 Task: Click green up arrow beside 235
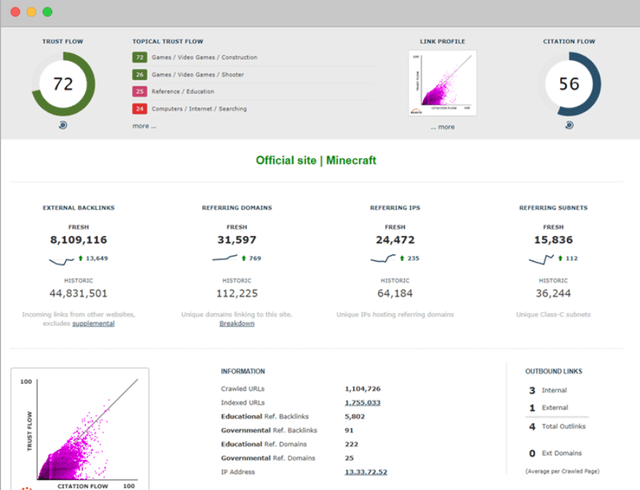[402, 258]
